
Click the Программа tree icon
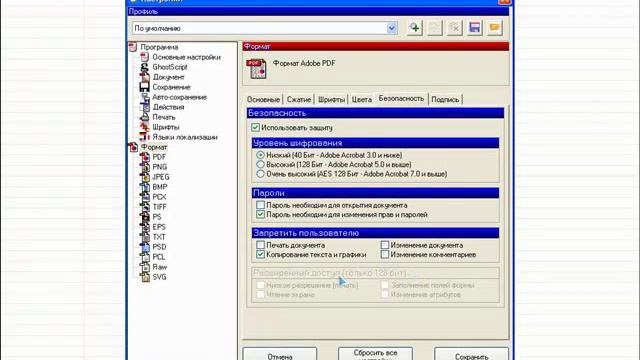coord(133,47)
